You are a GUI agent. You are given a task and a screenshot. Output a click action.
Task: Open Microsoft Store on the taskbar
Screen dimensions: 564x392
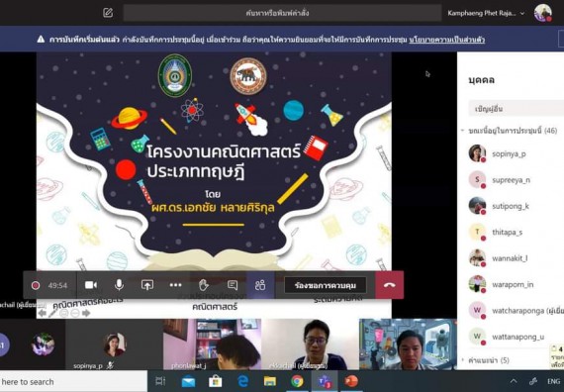tap(216, 381)
